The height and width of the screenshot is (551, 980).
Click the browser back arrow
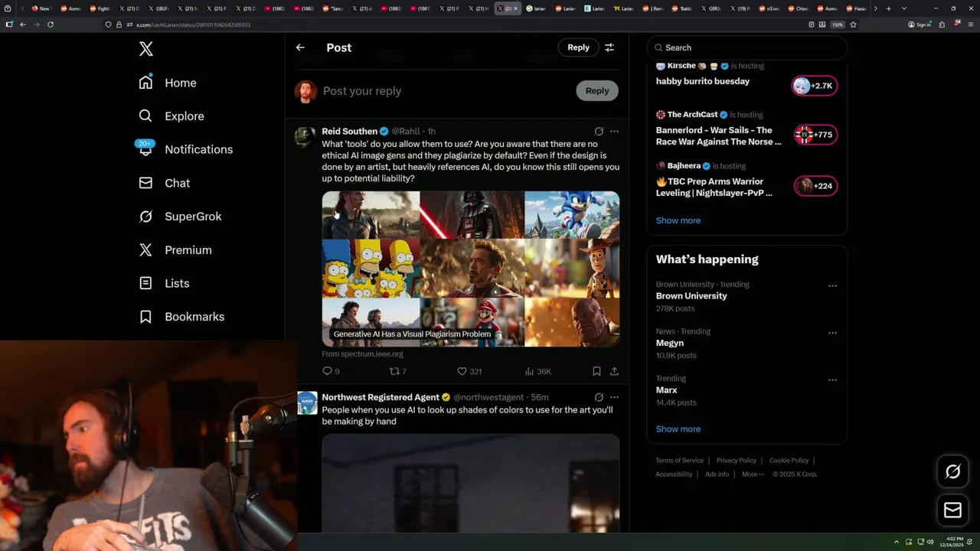[x=23, y=24]
